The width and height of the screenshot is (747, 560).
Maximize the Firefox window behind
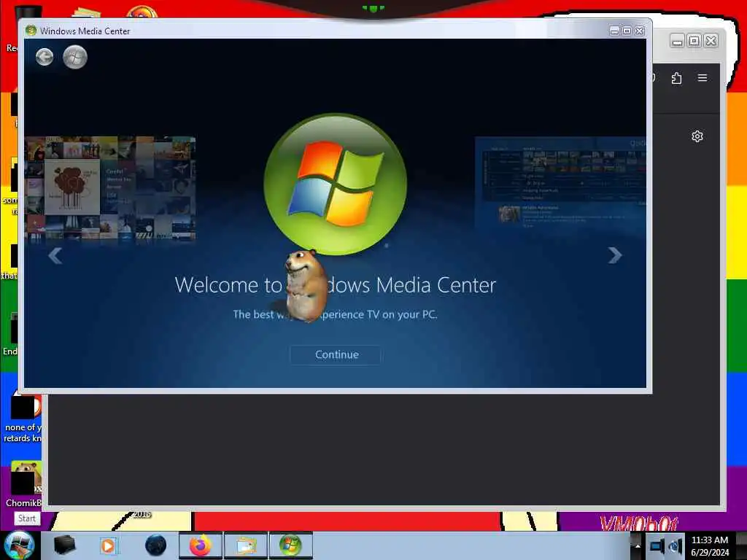pos(694,41)
